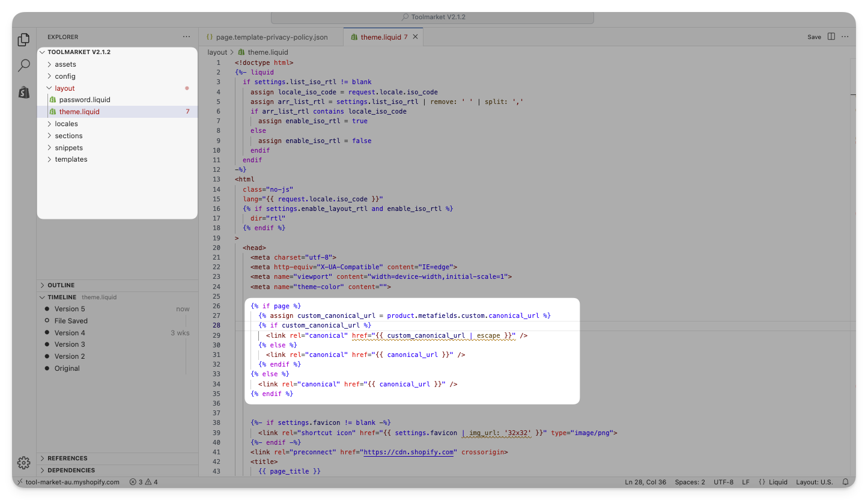The image size is (868, 500).
Task: Click errors and warnings count in status bar
Action: [144, 482]
